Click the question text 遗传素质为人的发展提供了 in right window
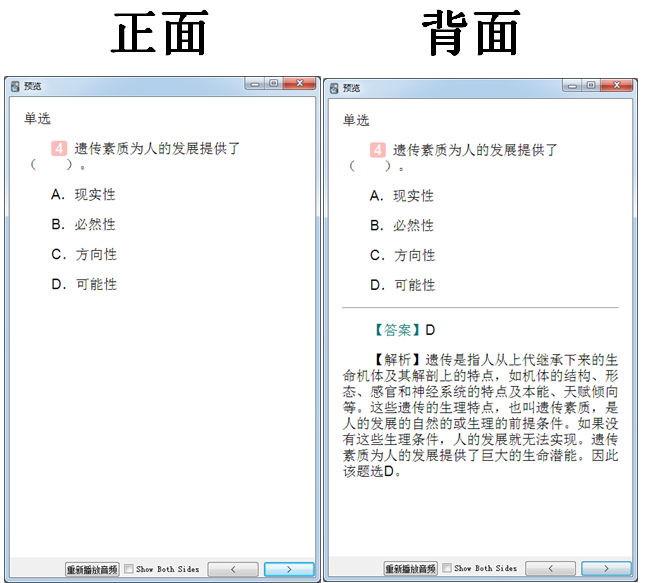Viewport: 645px width, 583px height. point(475,150)
